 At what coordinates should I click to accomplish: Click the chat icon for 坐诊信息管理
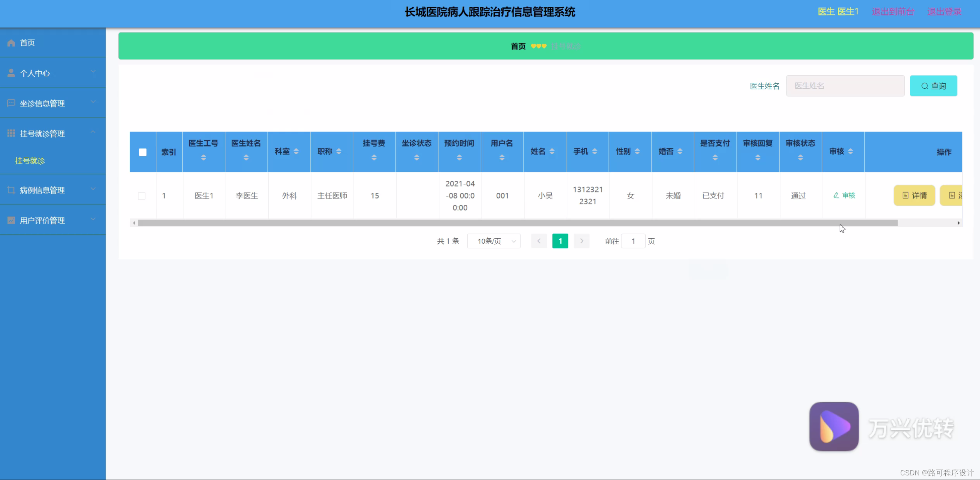coord(11,103)
